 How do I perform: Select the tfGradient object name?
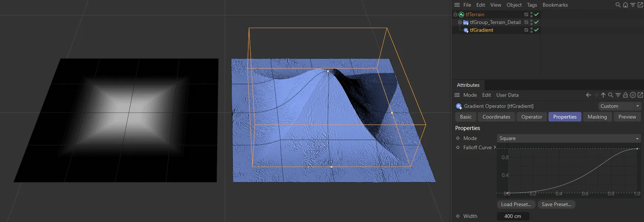pos(482,30)
